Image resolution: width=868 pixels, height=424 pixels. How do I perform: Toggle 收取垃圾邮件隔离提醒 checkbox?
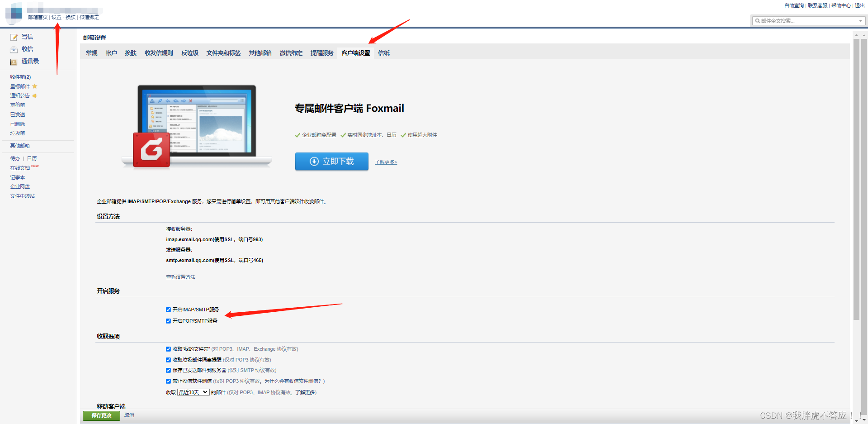click(x=168, y=360)
